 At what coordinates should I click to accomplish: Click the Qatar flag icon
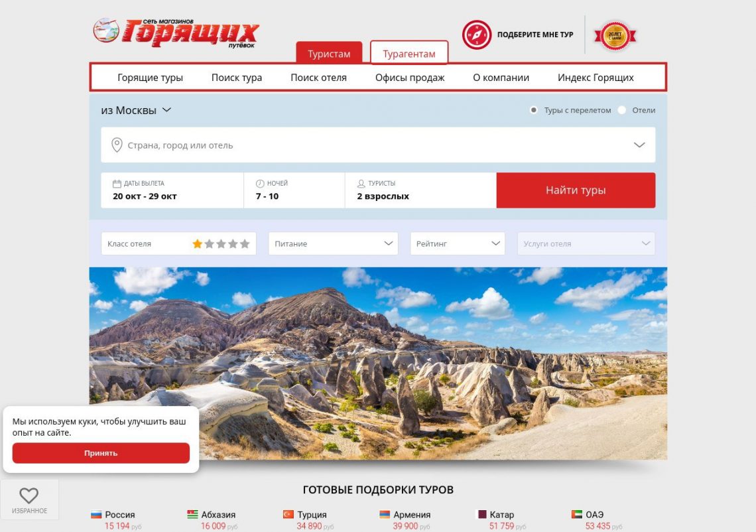(481, 515)
